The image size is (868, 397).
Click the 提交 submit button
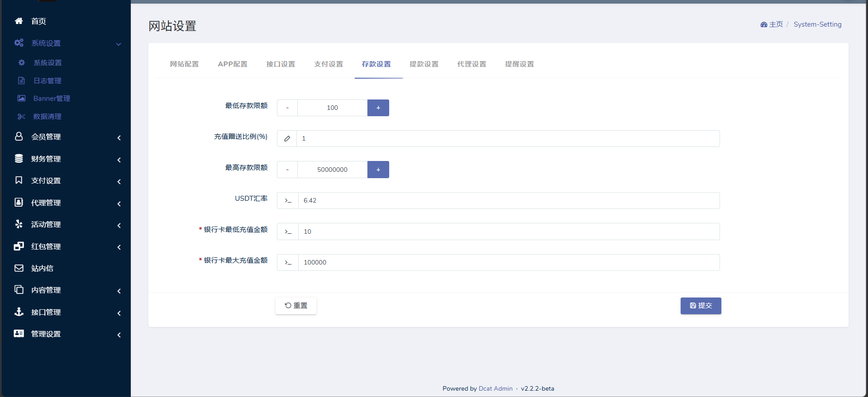pos(701,306)
